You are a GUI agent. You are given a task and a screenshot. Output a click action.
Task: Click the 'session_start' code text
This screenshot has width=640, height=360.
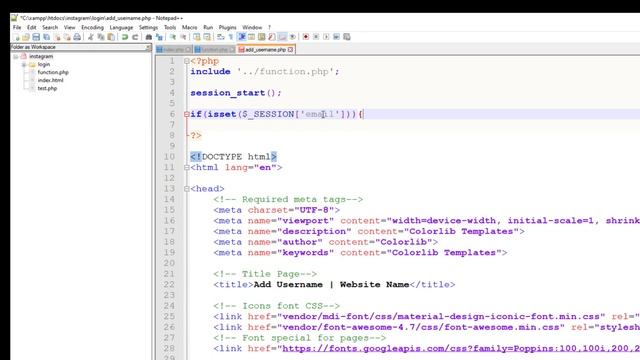[x=227, y=93]
